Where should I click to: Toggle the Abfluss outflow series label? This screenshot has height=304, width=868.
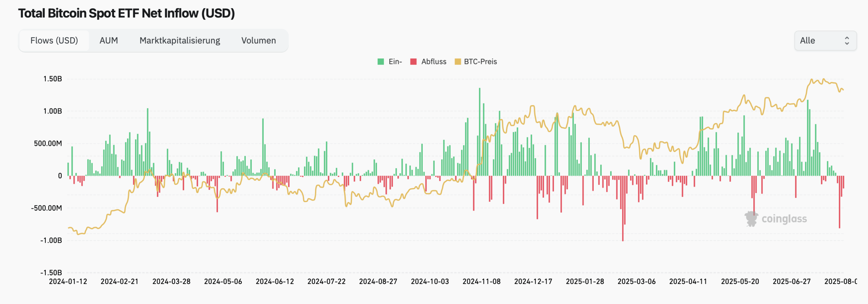(434, 62)
